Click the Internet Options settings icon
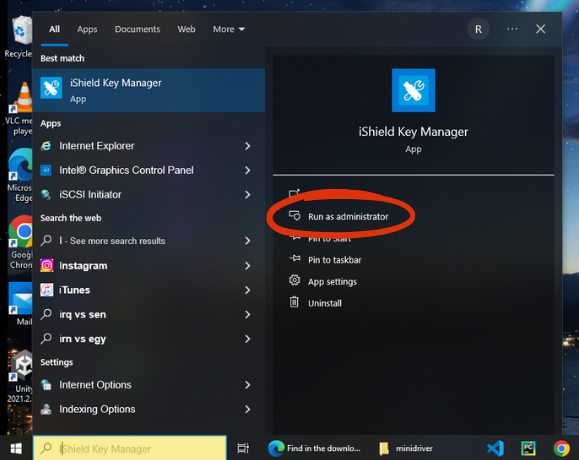 (46, 385)
